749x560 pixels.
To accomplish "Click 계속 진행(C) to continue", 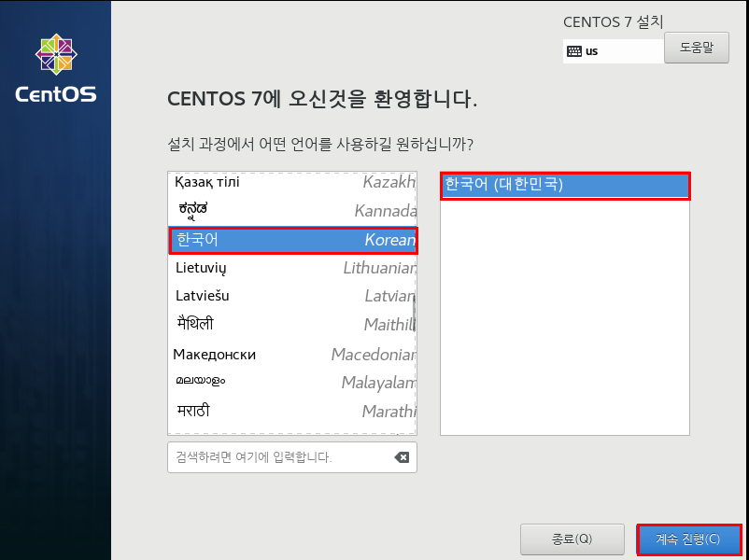I will (x=688, y=539).
